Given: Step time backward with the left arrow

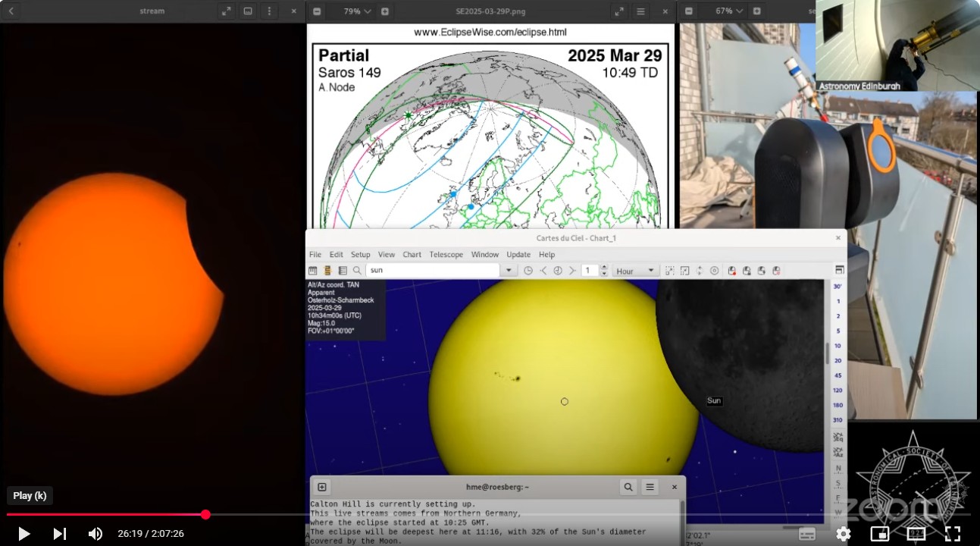Looking at the screenshot, I should click(x=543, y=271).
